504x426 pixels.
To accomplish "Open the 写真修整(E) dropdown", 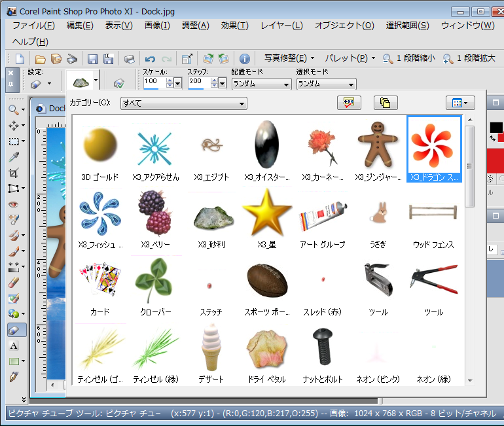I will pos(289,58).
